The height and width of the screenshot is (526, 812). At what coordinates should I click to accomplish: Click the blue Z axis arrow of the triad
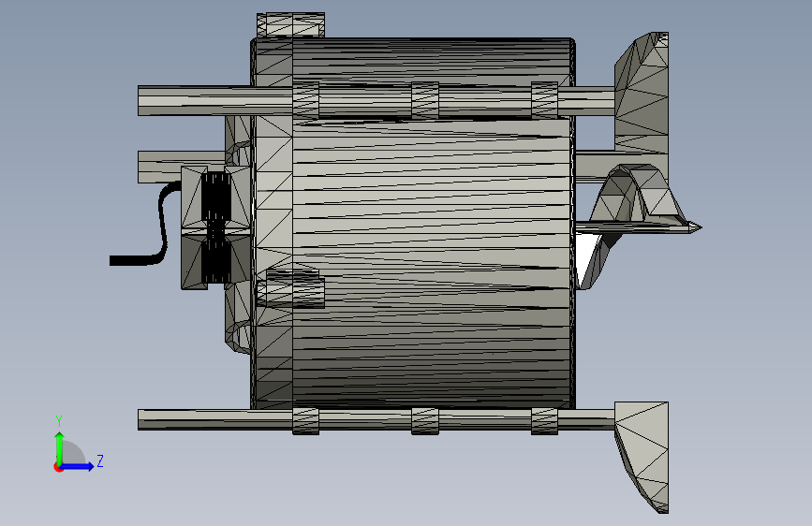coord(78,466)
